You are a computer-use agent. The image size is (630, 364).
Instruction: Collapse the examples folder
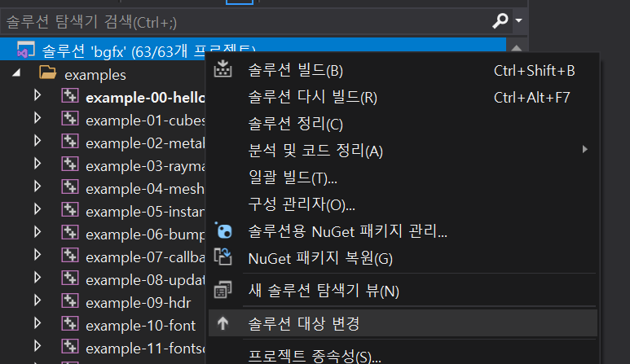pyautogui.click(x=16, y=73)
